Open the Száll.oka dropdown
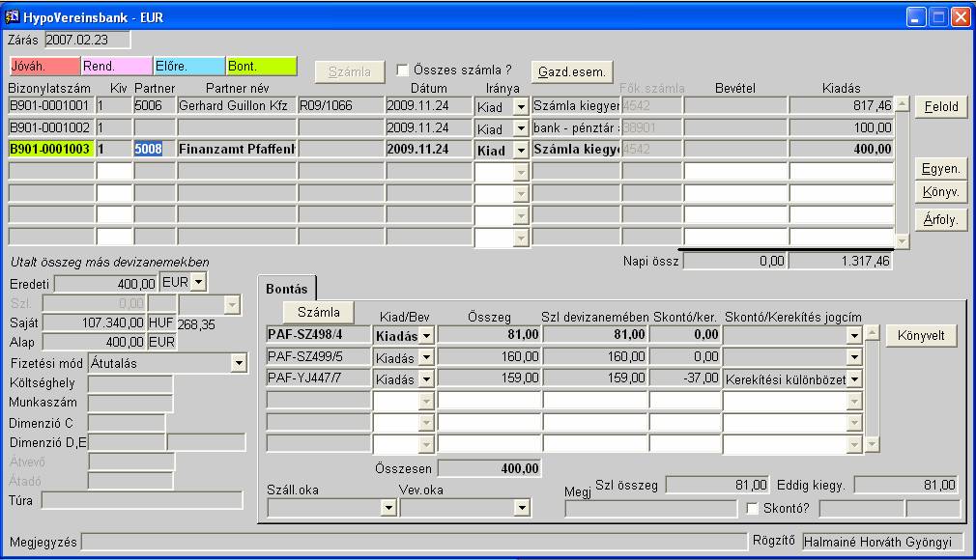976x560 pixels. point(388,509)
